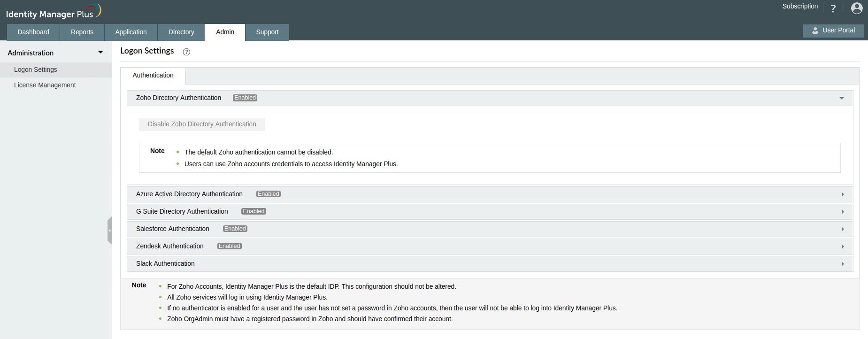
Task: Click the Salesforce Authentication heading
Action: click(173, 229)
